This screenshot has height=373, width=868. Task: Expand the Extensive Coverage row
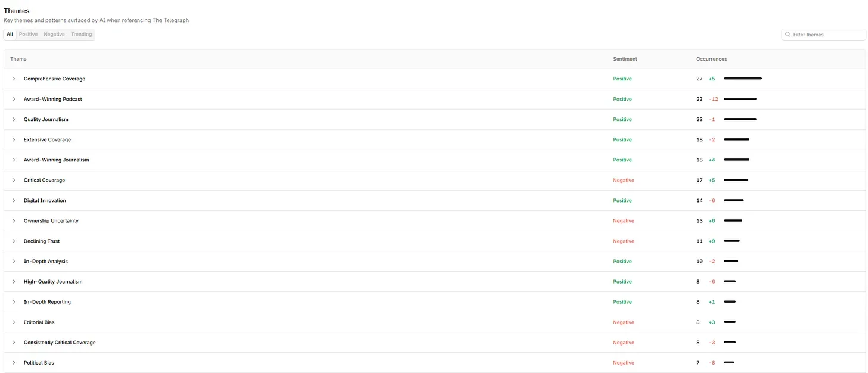[x=14, y=139]
